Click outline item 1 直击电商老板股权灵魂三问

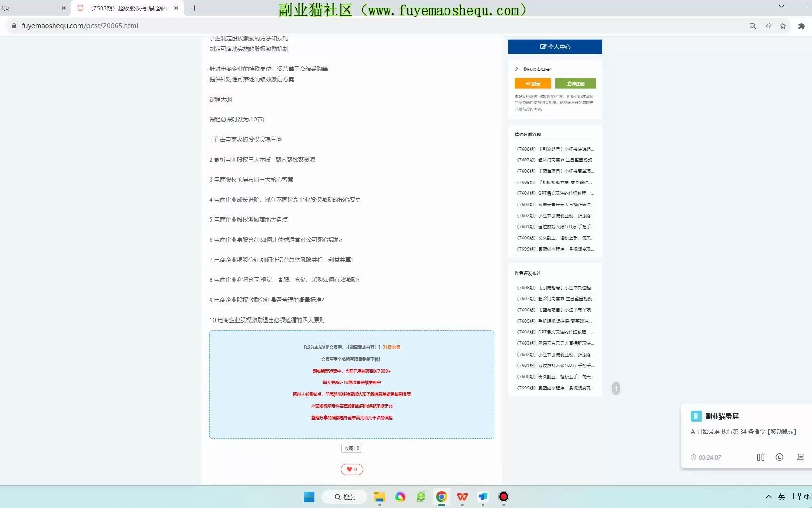tap(245, 140)
